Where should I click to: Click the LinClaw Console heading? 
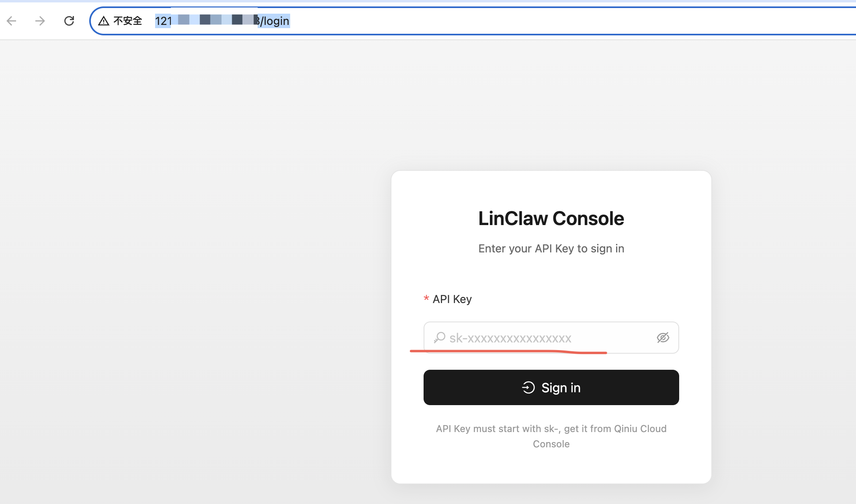coord(551,219)
